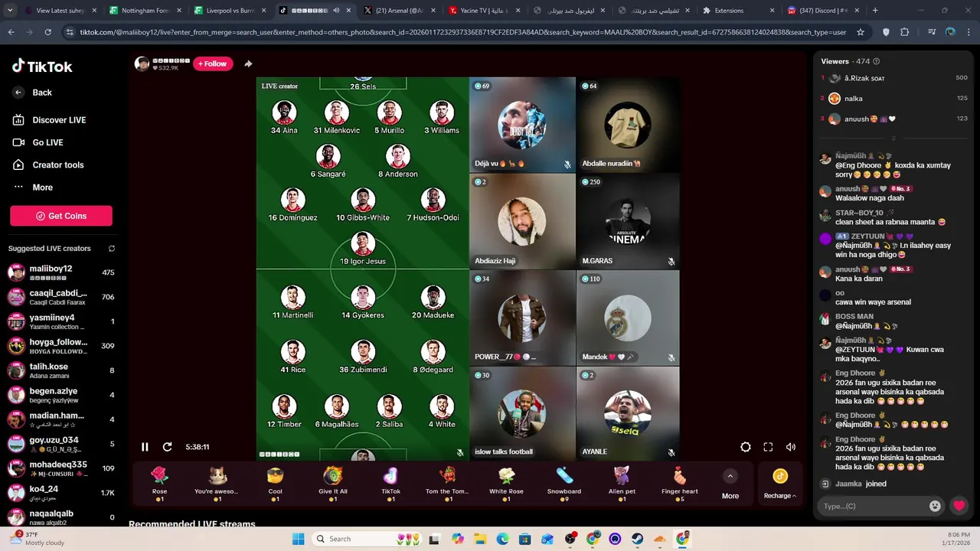Open browser Extensions puzzle icon
980x551 pixels.
[905, 32]
